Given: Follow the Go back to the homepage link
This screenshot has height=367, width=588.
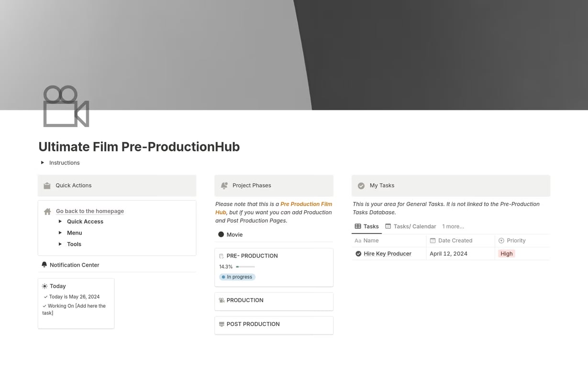Looking at the screenshot, I should coord(89,211).
